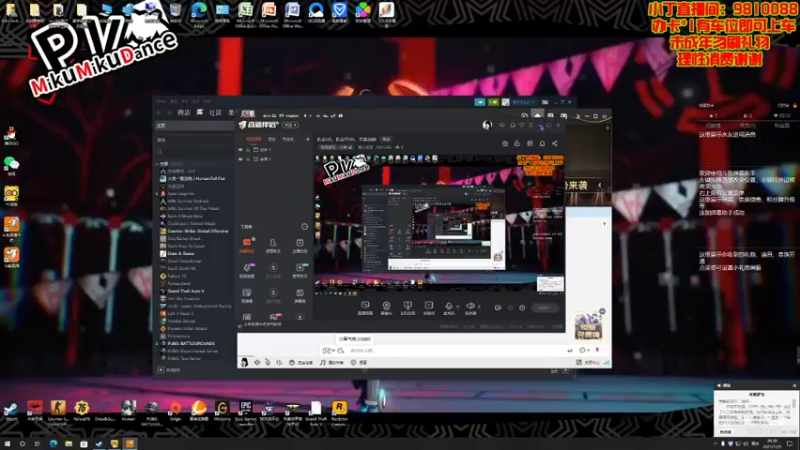The width and height of the screenshot is (800, 450).
Task: Open the Grand Theft Auto V desktop shortcut
Action: pos(316,412)
